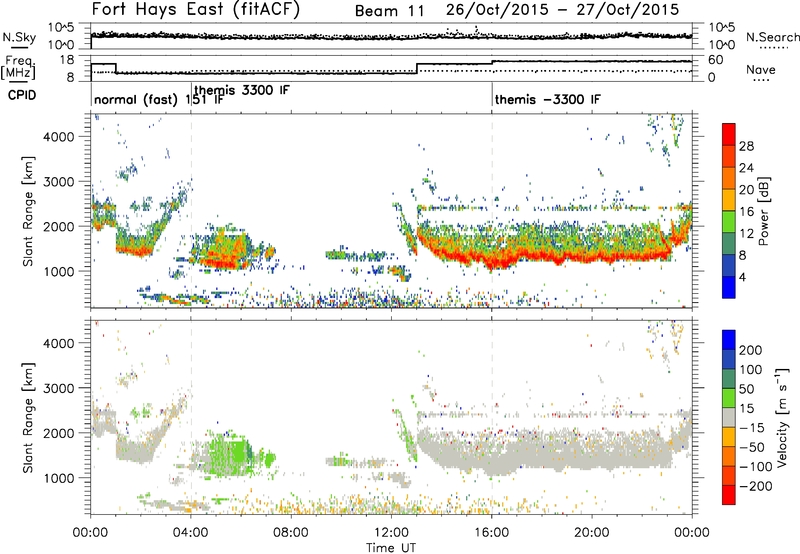This screenshot has width=800, height=554.
Task: Click the '4000' tick on power panel axis
Action: pyautogui.click(x=59, y=137)
